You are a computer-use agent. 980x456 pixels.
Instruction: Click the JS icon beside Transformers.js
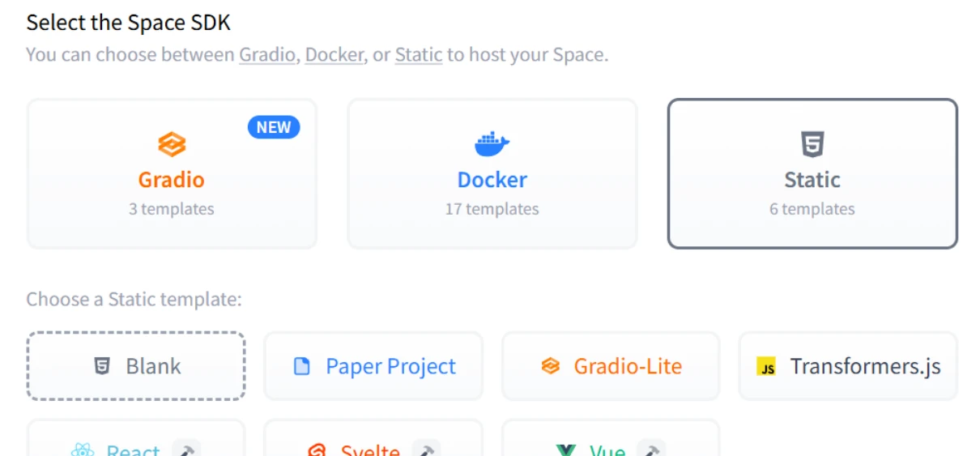(766, 367)
